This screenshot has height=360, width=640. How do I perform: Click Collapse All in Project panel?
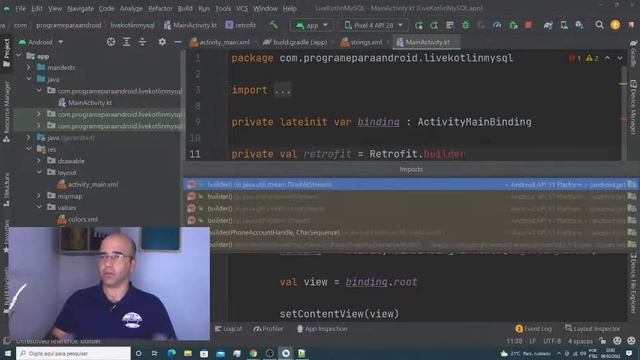[142, 42]
